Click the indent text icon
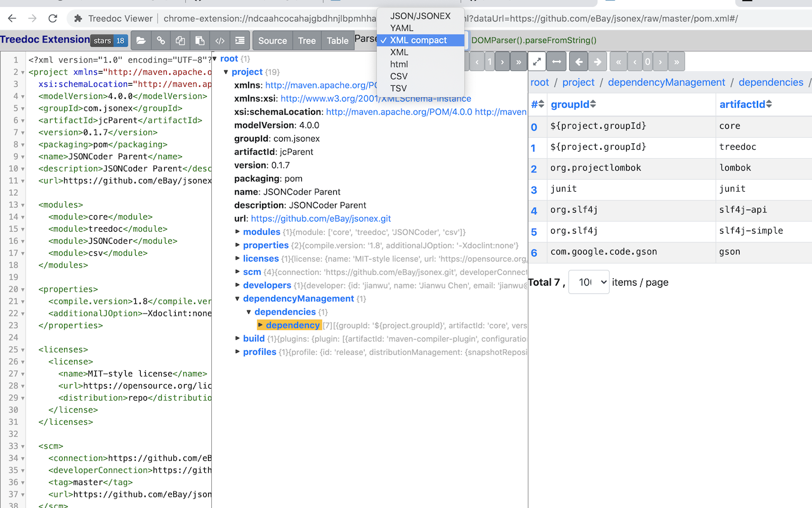This screenshot has height=508, width=812. (239, 41)
